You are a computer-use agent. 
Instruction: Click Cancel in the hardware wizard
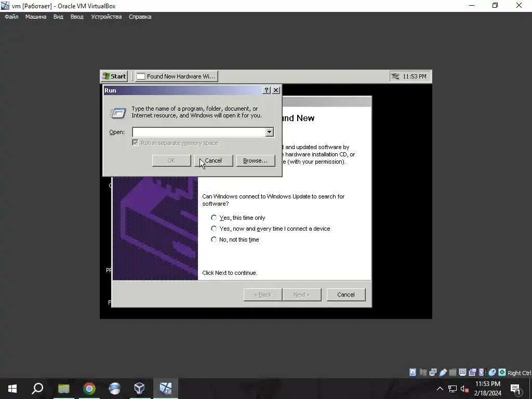pyautogui.click(x=346, y=295)
